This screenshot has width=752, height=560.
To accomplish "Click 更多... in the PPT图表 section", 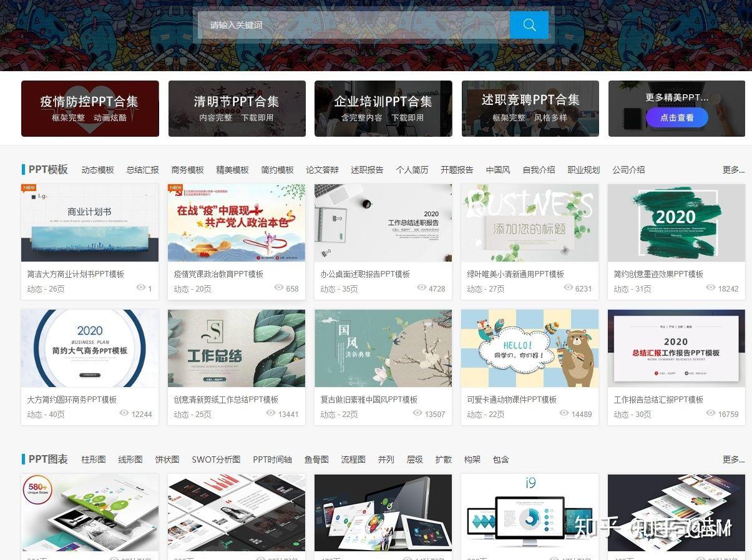I will click(x=731, y=459).
